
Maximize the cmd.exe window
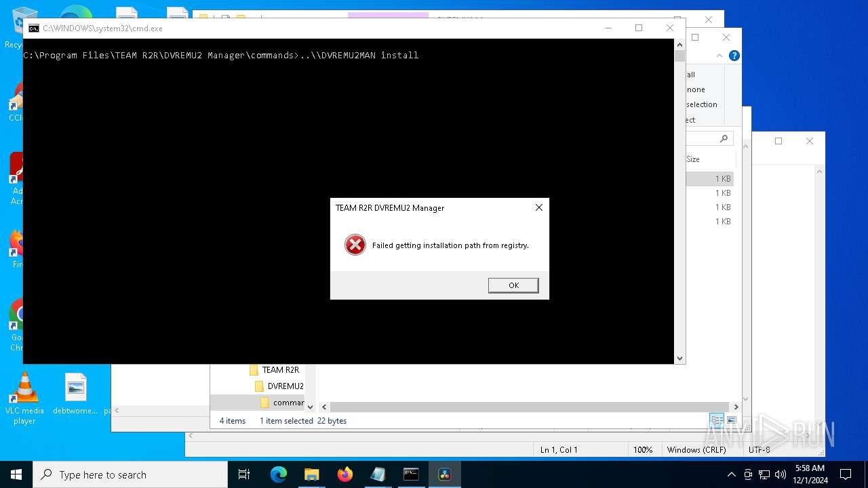tap(638, 28)
